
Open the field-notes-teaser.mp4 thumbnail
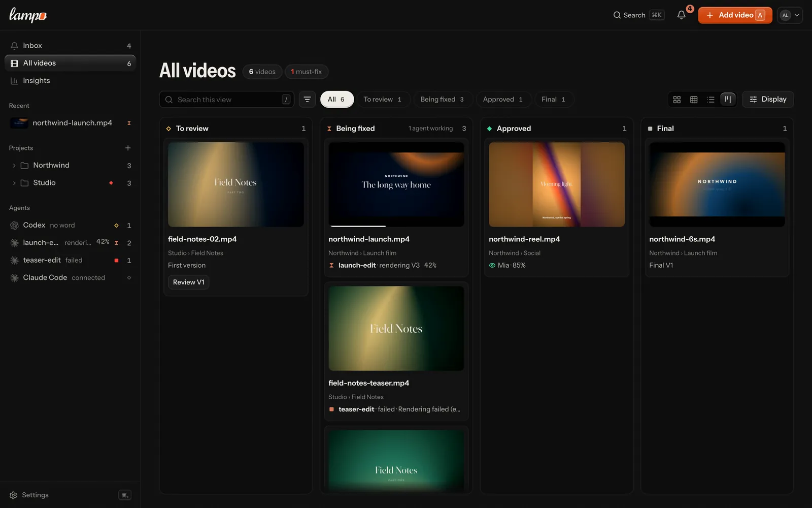click(396, 329)
